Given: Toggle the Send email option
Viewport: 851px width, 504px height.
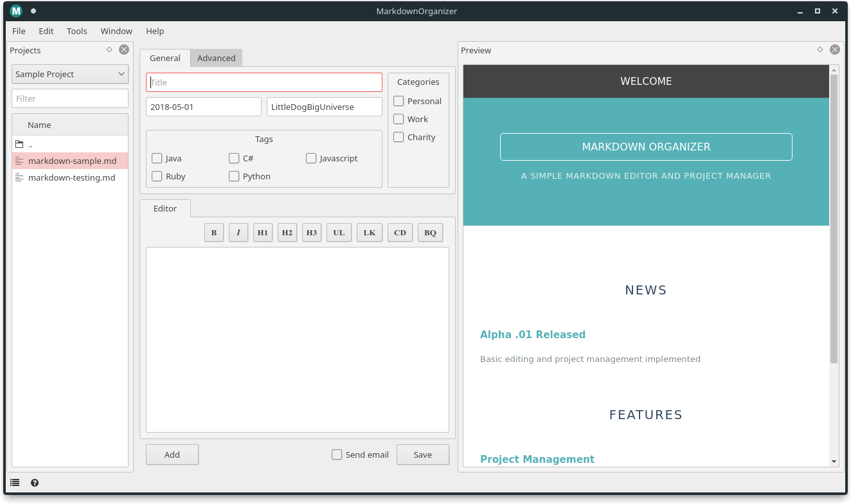Looking at the screenshot, I should point(337,455).
